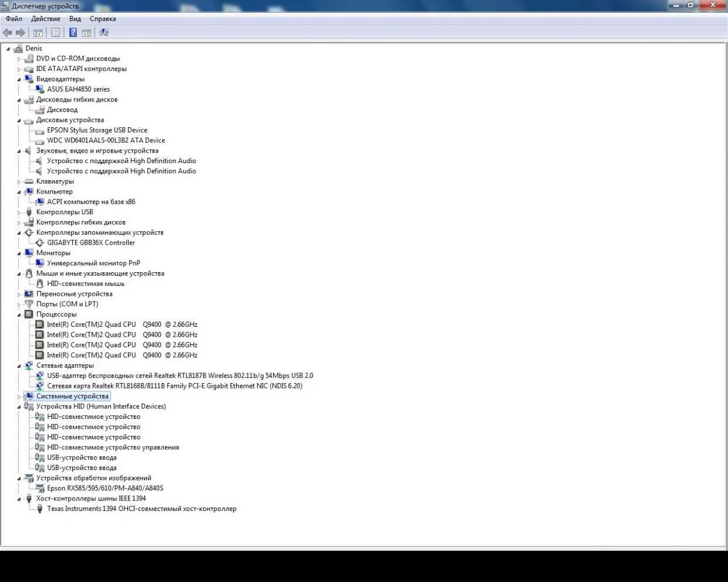
Task: Click Texas Instruments 1394 host controller icon
Action: (x=40, y=509)
